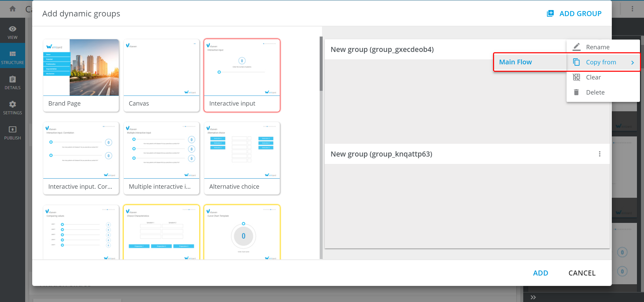Choose Rename from the context menu
Image resolution: width=644 pixels, height=302 pixels.
click(597, 47)
